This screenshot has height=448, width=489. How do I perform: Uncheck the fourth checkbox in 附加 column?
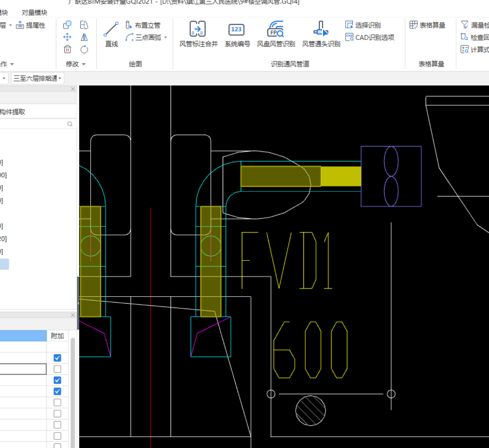pyautogui.click(x=57, y=391)
